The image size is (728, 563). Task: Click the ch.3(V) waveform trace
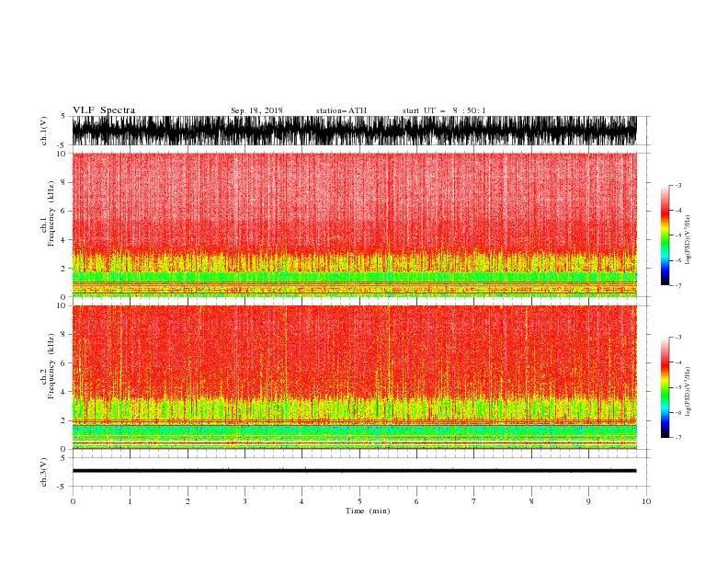pyautogui.click(x=354, y=471)
